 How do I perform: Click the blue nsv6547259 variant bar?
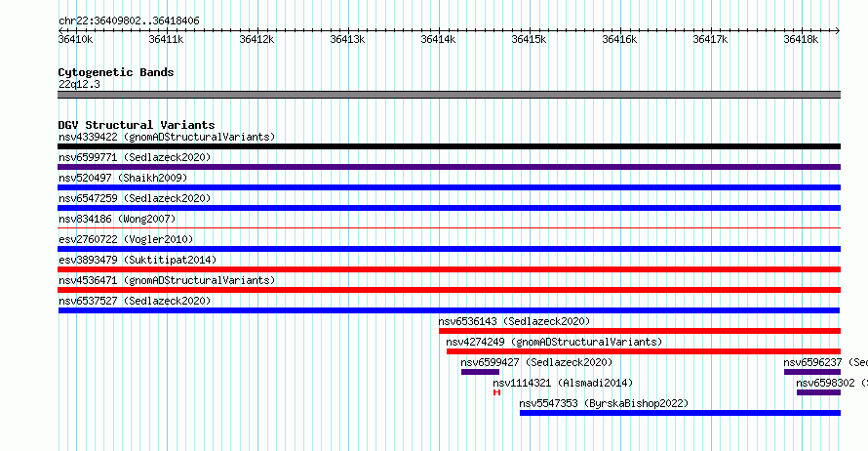click(x=449, y=208)
